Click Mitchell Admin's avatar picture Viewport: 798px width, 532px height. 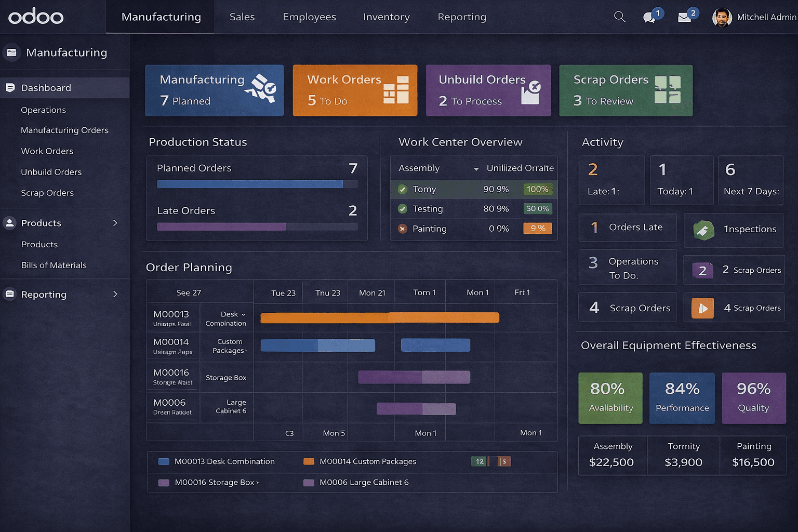pos(722,17)
